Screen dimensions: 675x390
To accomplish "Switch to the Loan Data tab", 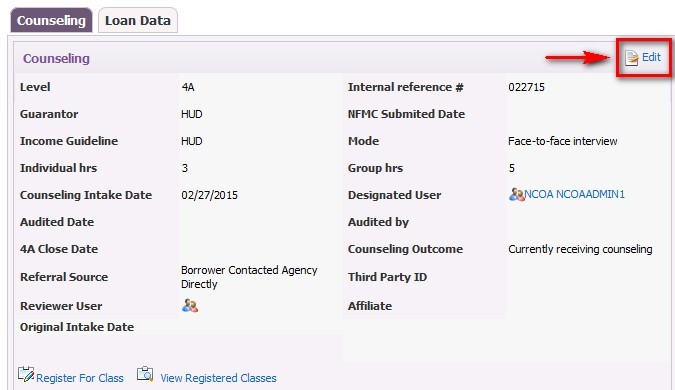I will tap(138, 20).
